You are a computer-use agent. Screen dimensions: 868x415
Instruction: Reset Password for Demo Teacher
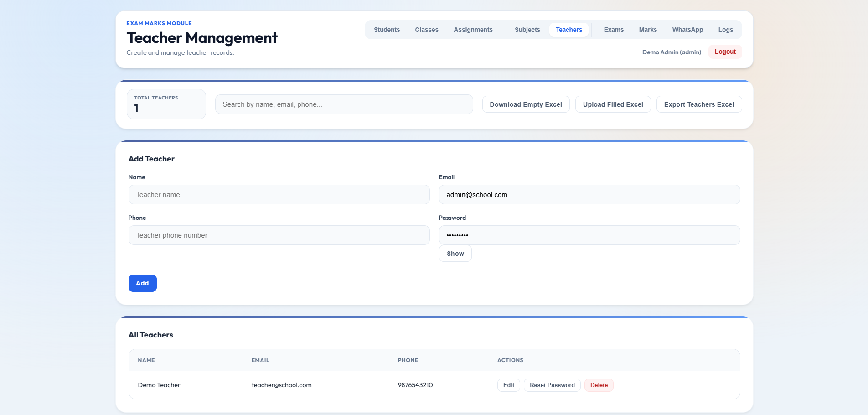click(552, 385)
